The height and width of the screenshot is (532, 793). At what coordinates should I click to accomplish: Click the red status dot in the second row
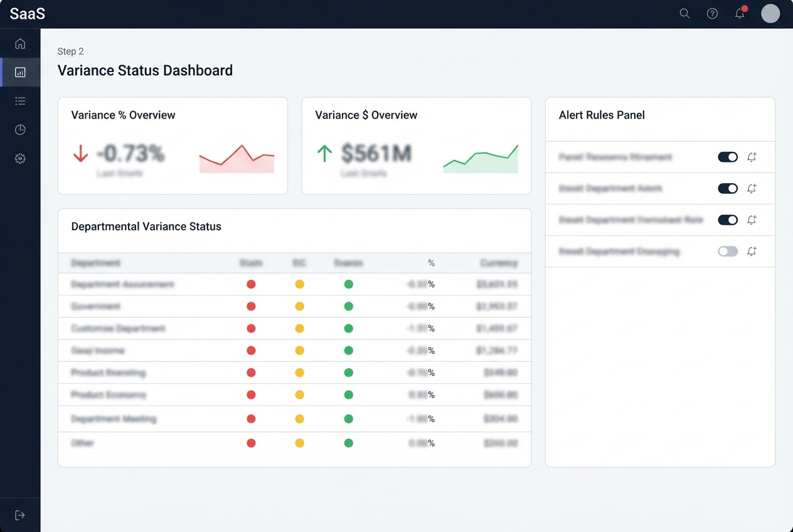tap(251, 306)
